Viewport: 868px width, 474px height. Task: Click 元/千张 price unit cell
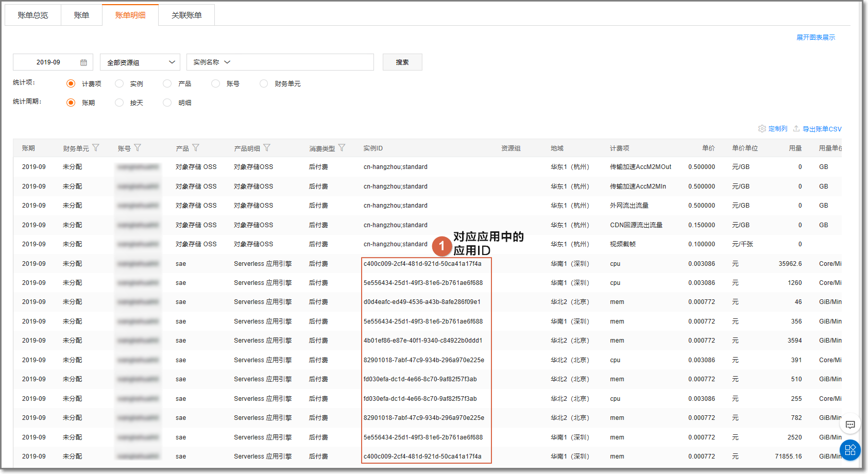point(742,244)
